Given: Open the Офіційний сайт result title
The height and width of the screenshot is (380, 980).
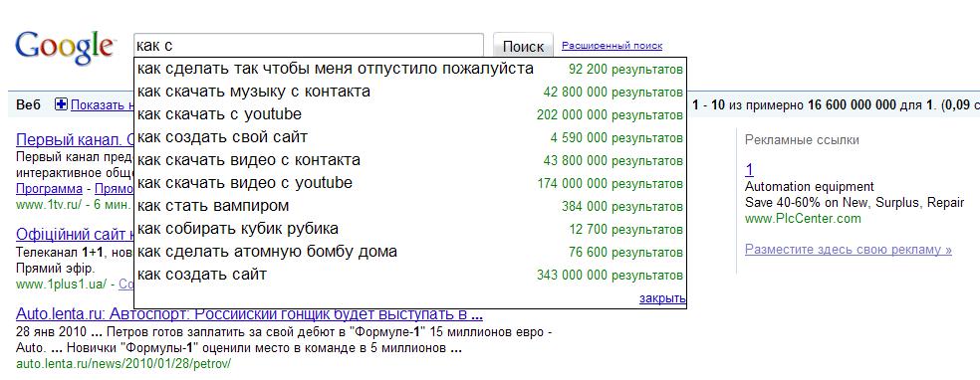Looking at the screenshot, I should 75,235.
